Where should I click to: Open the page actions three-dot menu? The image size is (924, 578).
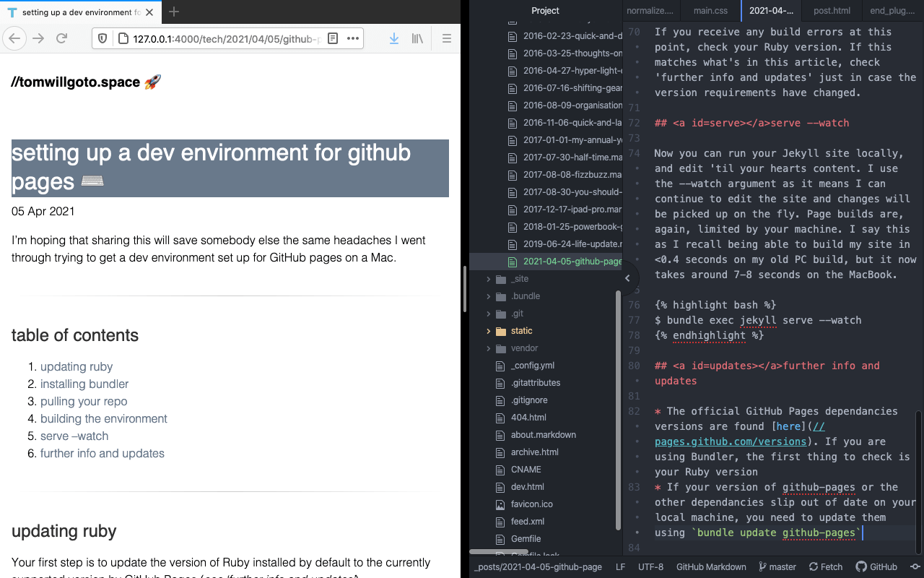tap(353, 39)
